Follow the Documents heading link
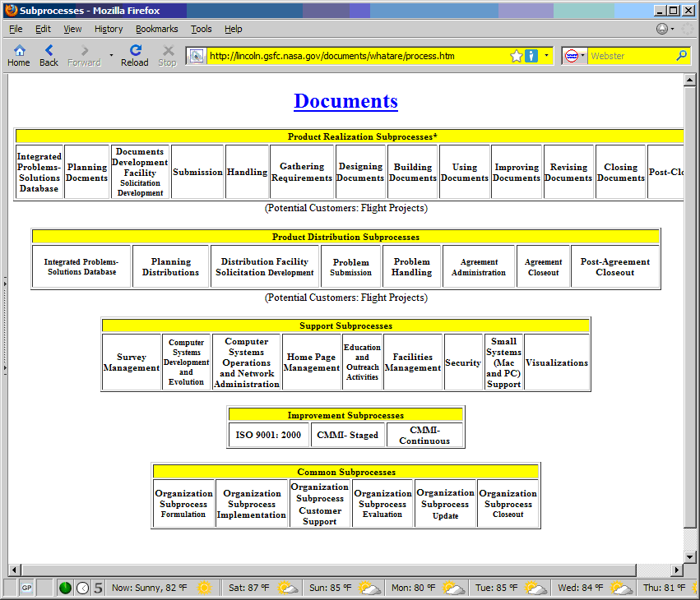Screen dimensions: 700x600 click(x=345, y=101)
